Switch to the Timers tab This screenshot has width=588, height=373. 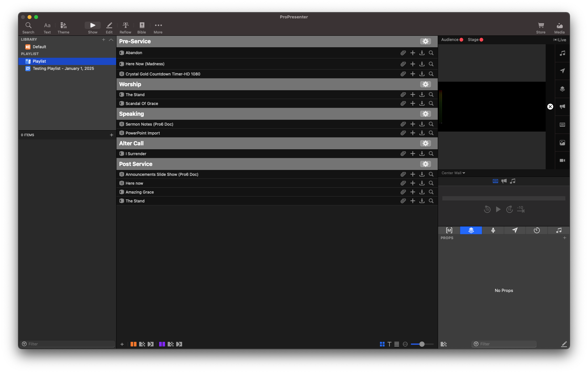[537, 230]
